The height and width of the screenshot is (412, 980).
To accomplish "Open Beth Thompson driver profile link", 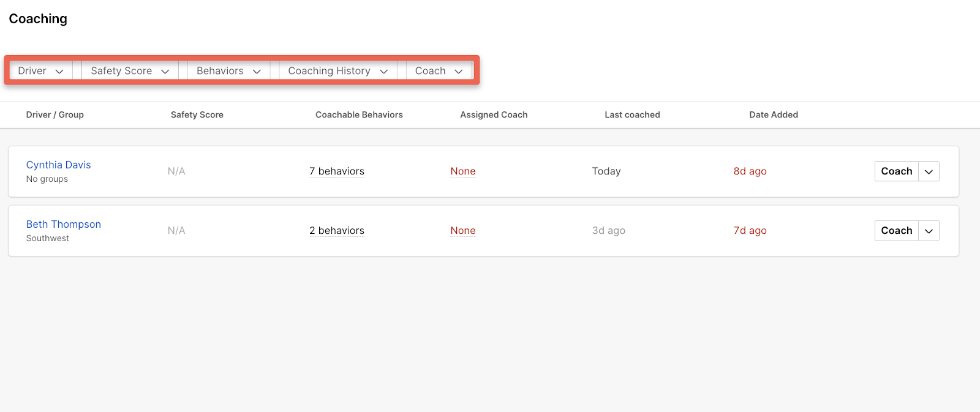I will click(x=63, y=224).
